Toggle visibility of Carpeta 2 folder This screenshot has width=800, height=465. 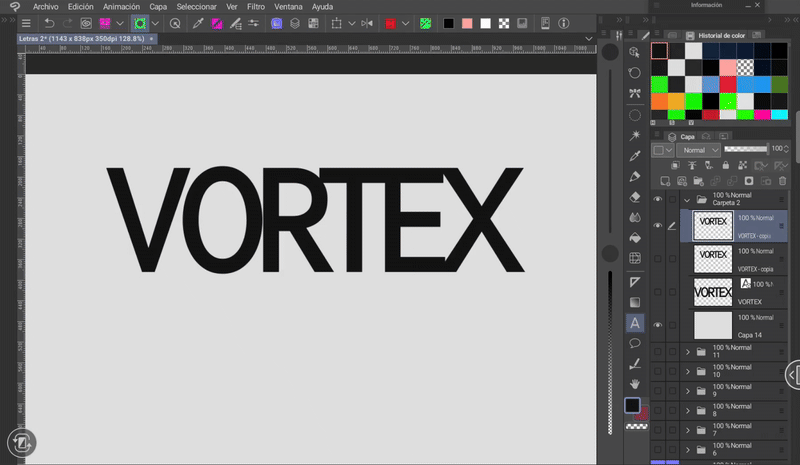[x=657, y=199]
